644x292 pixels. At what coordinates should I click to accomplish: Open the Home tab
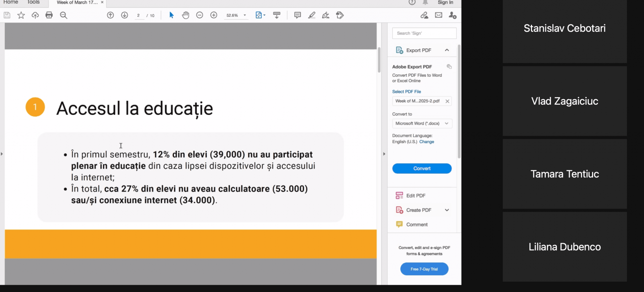click(x=11, y=2)
